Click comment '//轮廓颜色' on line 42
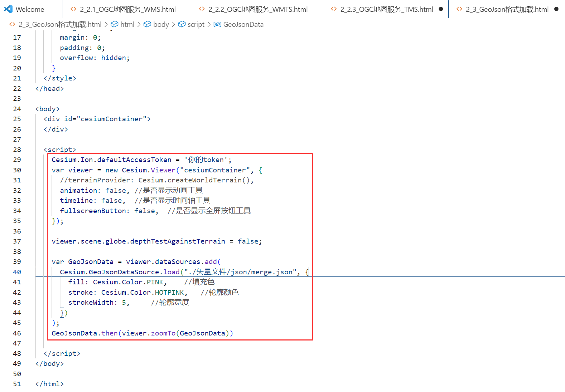The height and width of the screenshot is (392, 565). coord(219,293)
